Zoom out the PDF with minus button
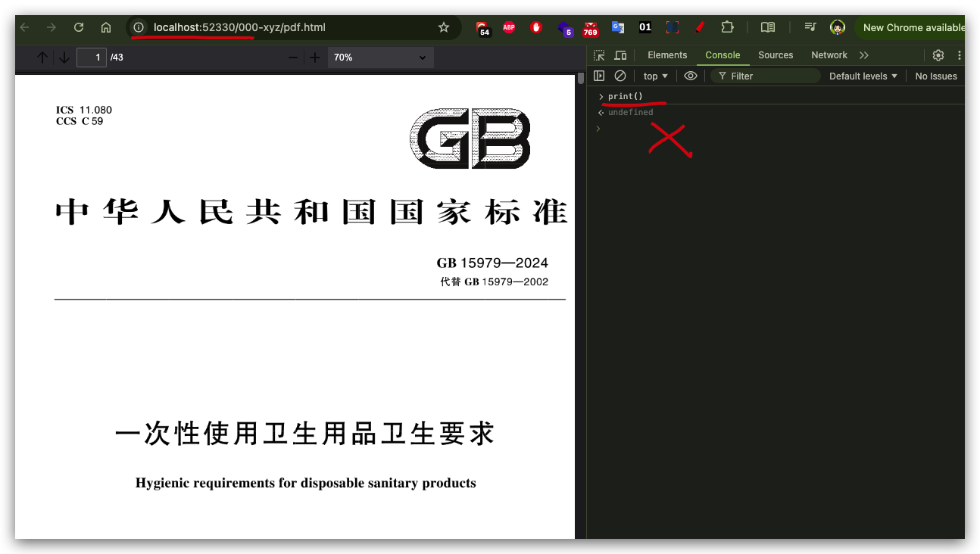This screenshot has height=554, width=980. tap(293, 58)
